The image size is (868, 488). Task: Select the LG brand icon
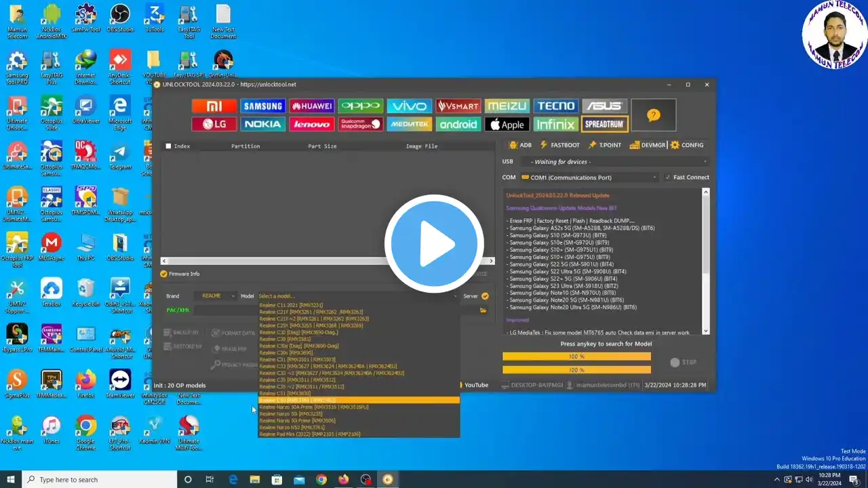(x=214, y=124)
